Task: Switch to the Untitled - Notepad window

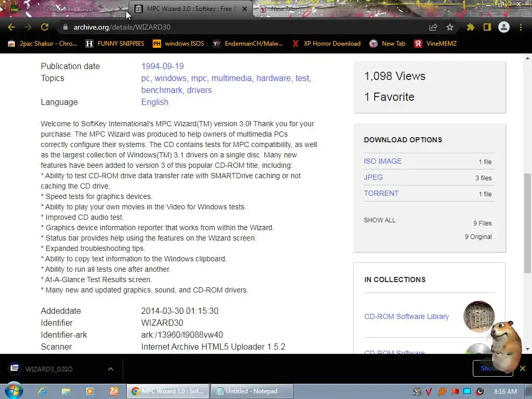Action: point(251,391)
